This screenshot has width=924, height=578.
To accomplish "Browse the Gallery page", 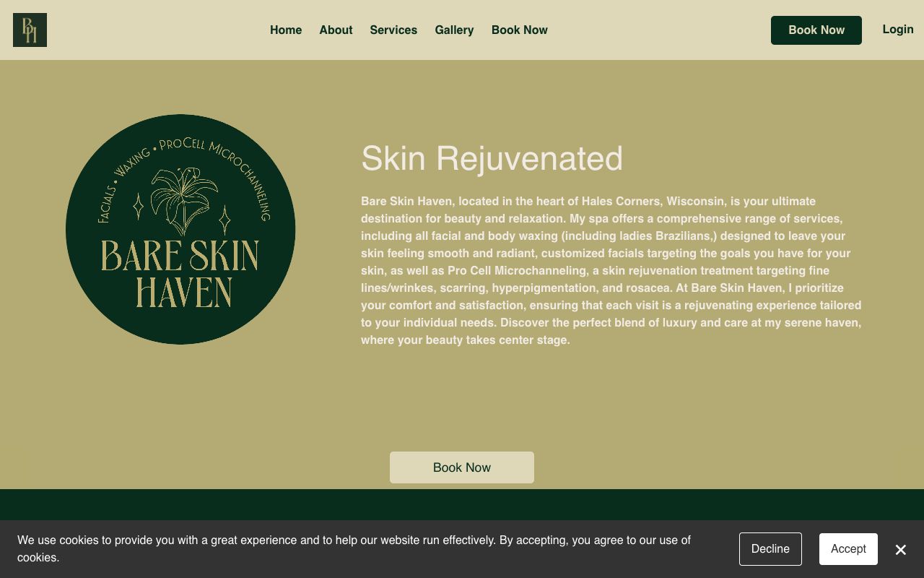I will click(x=454, y=30).
